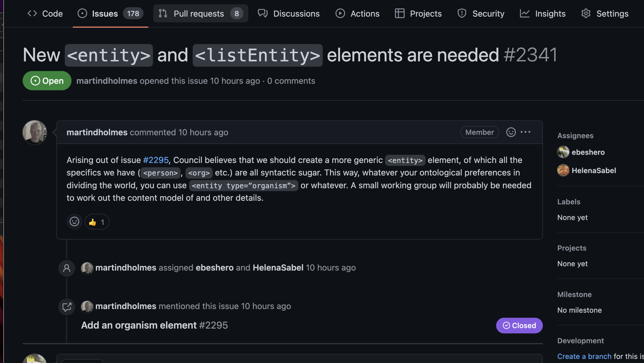
Task: Click ebeshero in the Assignees list
Action: pos(588,152)
